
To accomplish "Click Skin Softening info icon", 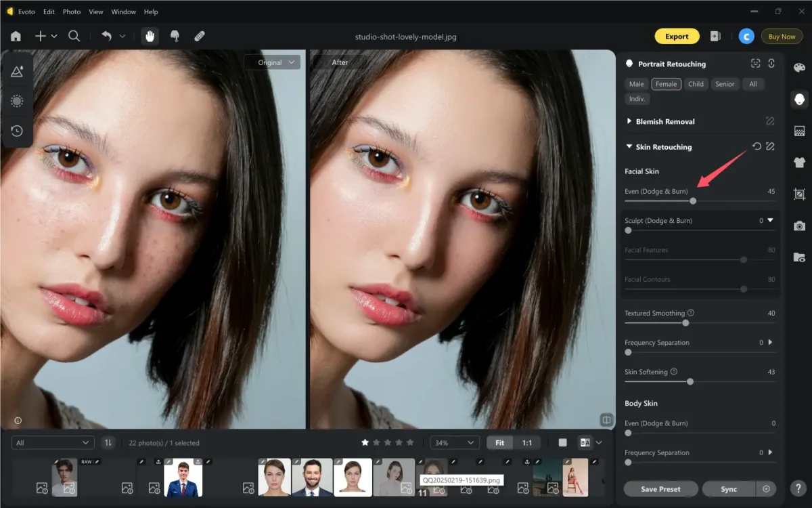I will (673, 371).
